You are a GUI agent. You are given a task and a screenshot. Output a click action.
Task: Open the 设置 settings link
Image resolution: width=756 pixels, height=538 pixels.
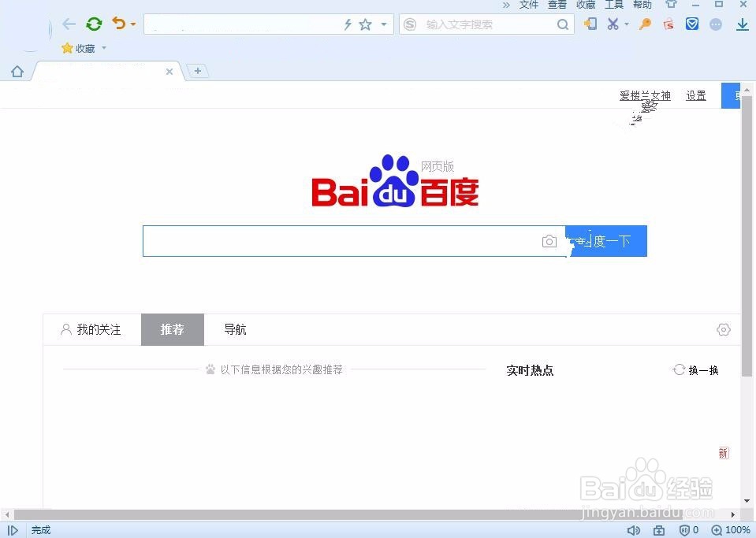pyautogui.click(x=695, y=95)
